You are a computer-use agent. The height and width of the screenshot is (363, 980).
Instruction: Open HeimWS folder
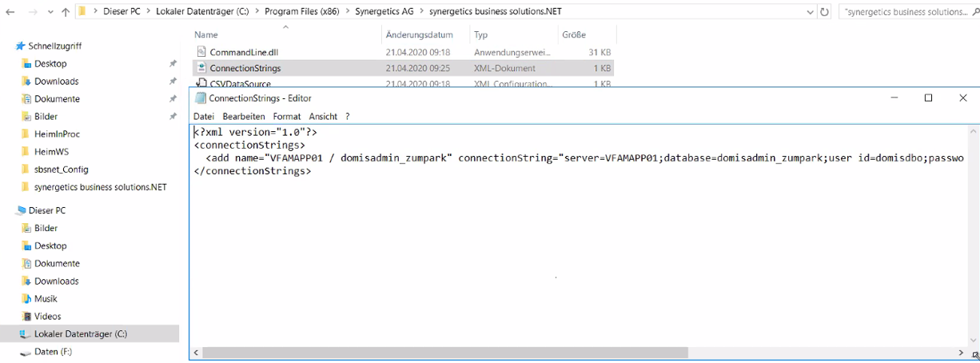(50, 152)
